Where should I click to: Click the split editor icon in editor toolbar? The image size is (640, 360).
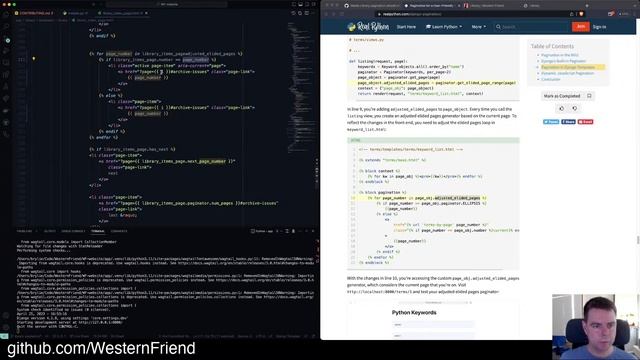click(x=307, y=13)
